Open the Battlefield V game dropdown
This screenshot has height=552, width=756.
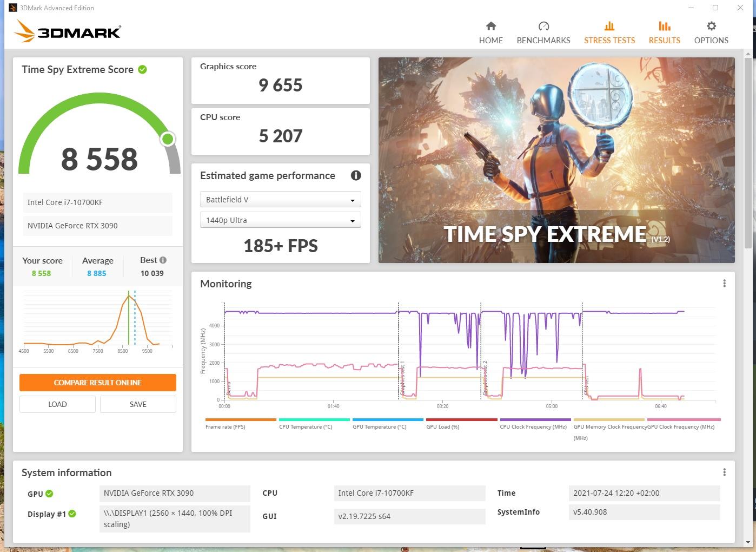(x=280, y=200)
